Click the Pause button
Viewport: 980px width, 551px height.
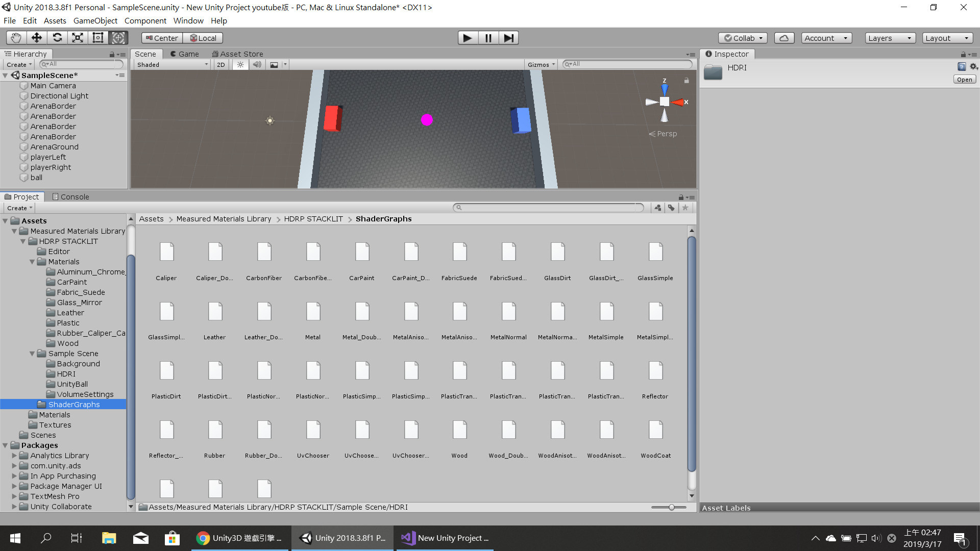[488, 38]
